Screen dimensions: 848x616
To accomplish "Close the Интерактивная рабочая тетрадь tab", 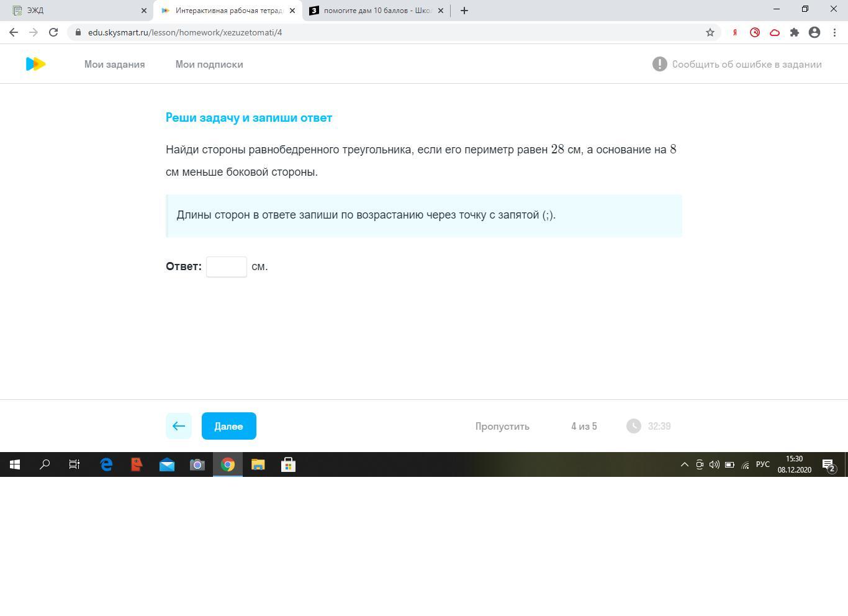I will coord(292,11).
